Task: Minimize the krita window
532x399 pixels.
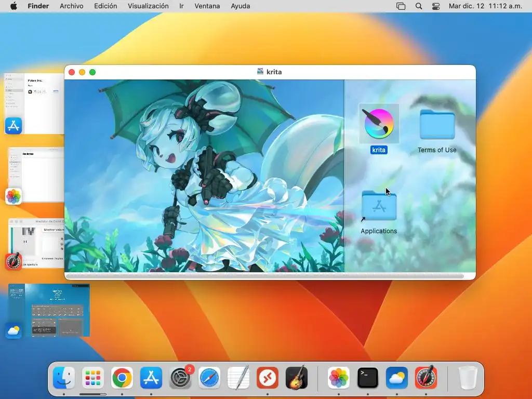Action: coord(82,72)
